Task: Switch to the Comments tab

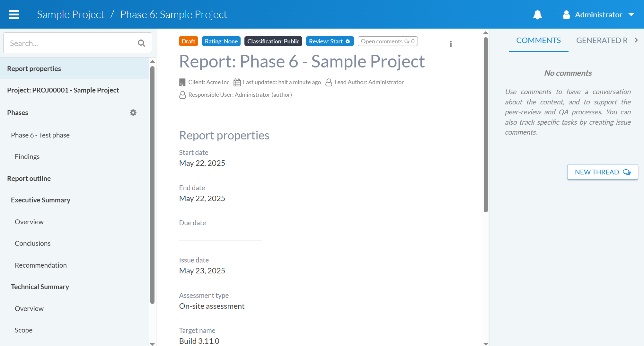Action: click(538, 40)
